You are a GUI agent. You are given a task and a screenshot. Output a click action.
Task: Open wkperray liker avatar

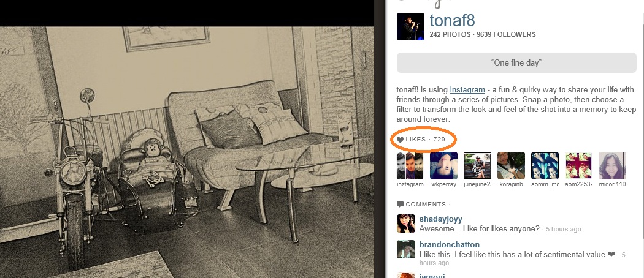coord(443,166)
